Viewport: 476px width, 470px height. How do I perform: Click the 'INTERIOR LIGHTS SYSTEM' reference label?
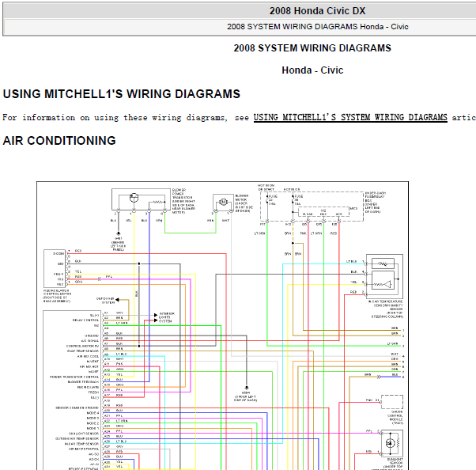[167, 317]
